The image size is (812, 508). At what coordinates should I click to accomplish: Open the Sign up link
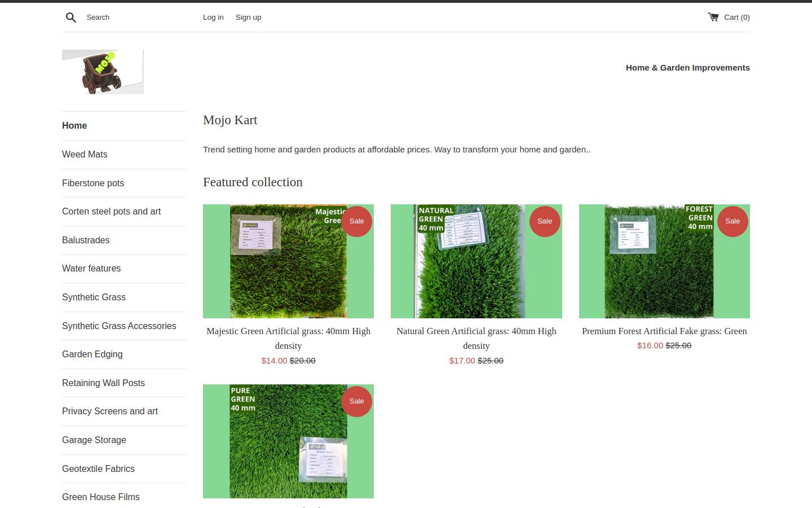coord(248,17)
